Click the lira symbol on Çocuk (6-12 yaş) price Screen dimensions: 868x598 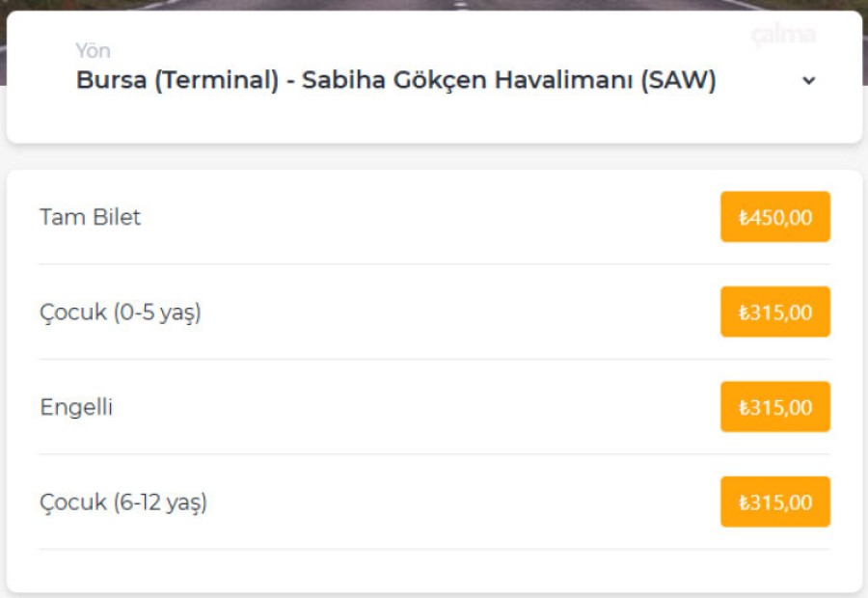click(x=744, y=503)
